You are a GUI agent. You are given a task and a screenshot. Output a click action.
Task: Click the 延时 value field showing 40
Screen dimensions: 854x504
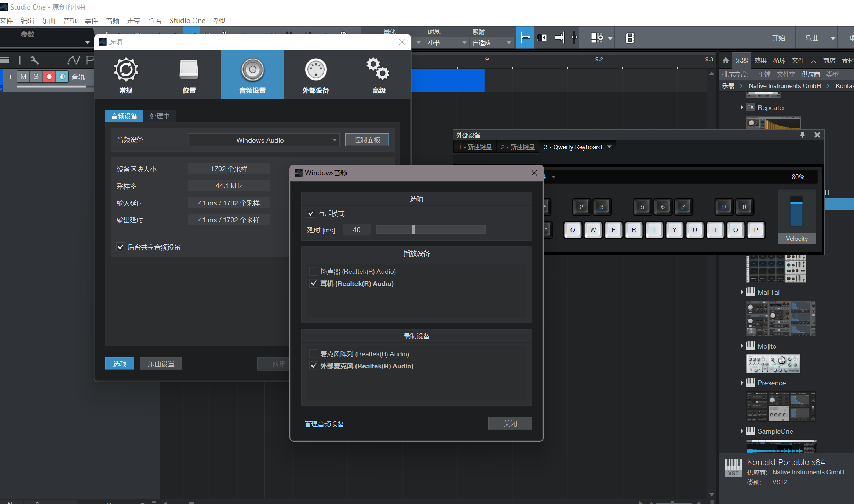tap(356, 229)
